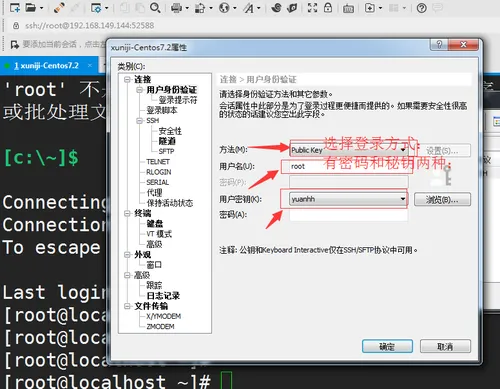
Task: Collapse the 终端 tree node
Action: 127,213
